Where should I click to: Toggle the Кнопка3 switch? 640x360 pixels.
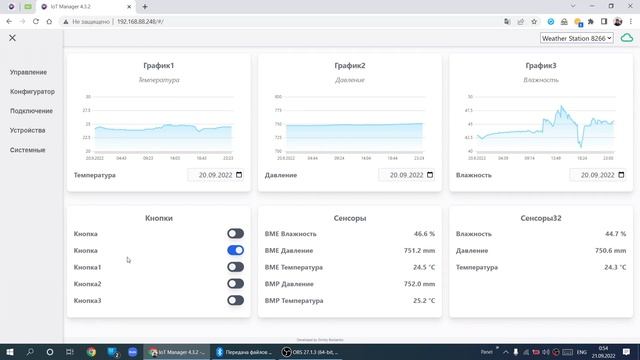click(x=236, y=300)
